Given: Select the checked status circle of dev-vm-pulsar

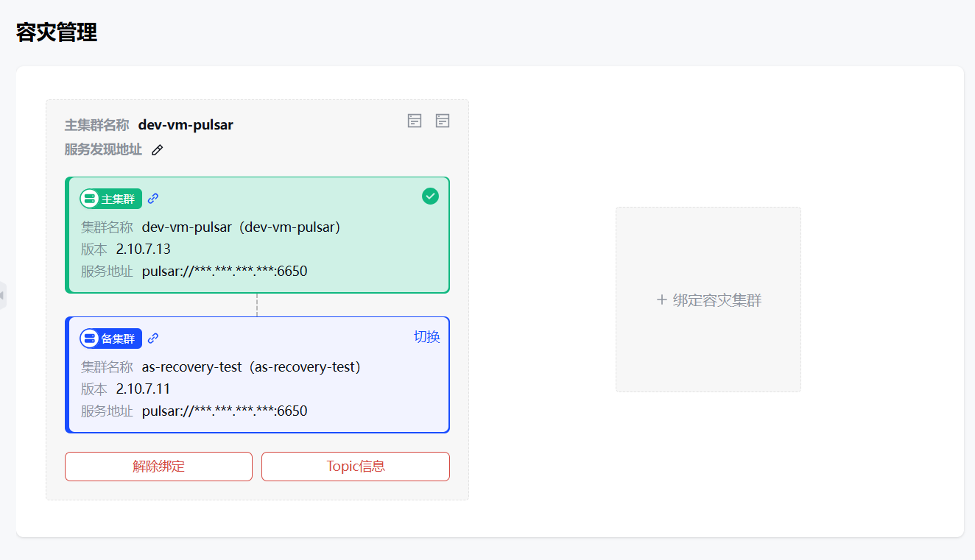Looking at the screenshot, I should pos(429,196).
